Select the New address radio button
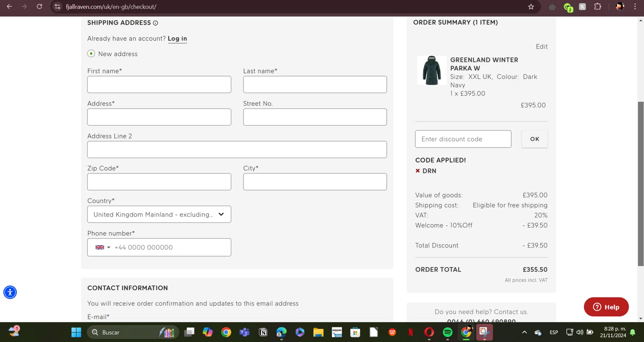Screen dimensions: 644x342 tap(91, 54)
